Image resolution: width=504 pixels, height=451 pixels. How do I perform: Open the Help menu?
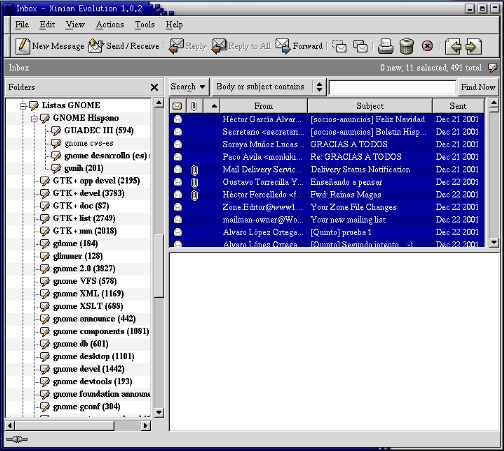coord(174,25)
